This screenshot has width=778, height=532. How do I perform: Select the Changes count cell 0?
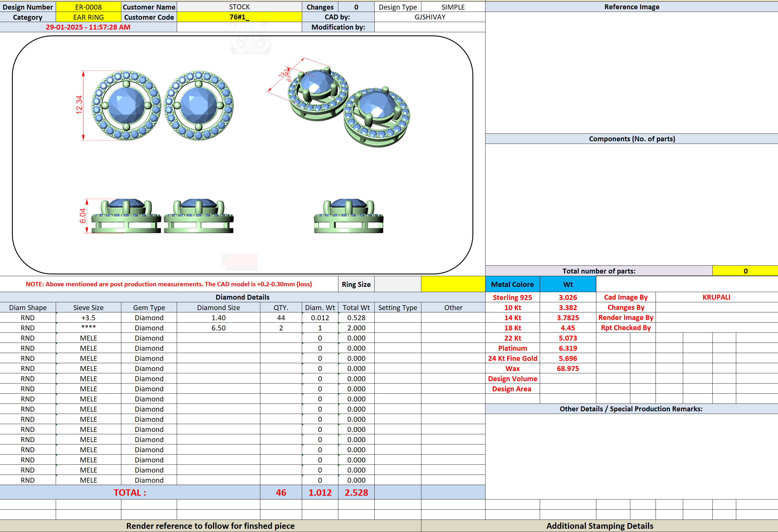pos(356,7)
